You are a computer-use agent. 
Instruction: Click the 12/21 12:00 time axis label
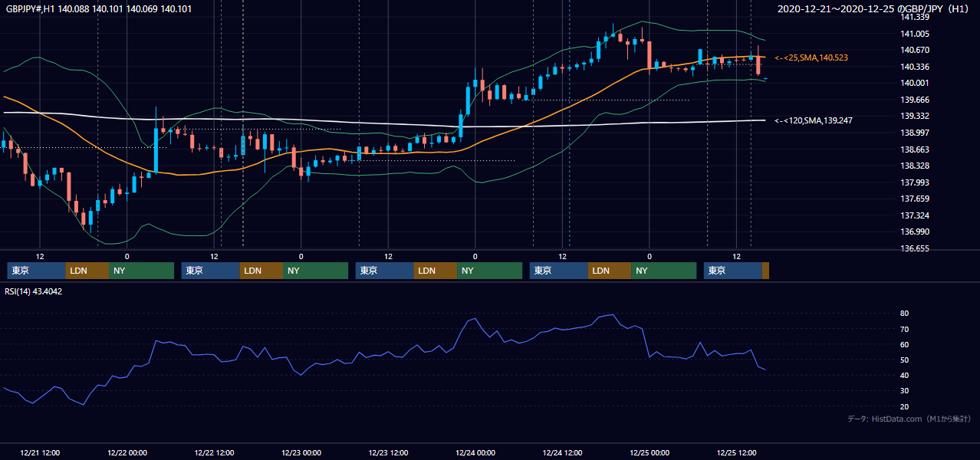click(x=41, y=452)
